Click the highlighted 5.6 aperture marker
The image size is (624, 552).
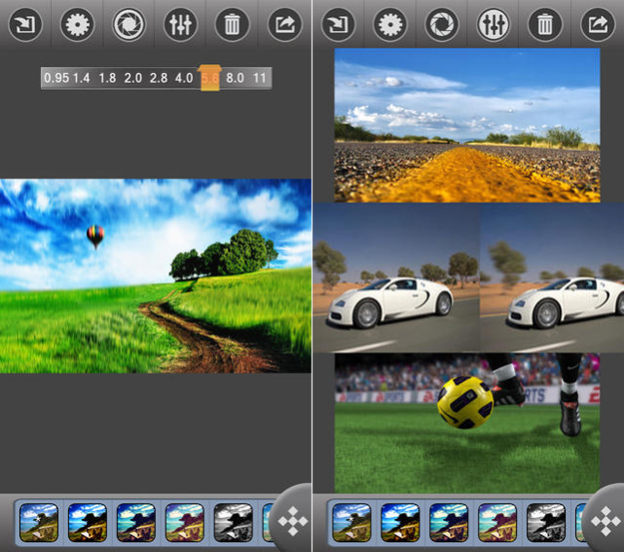(x=210, y=77)
